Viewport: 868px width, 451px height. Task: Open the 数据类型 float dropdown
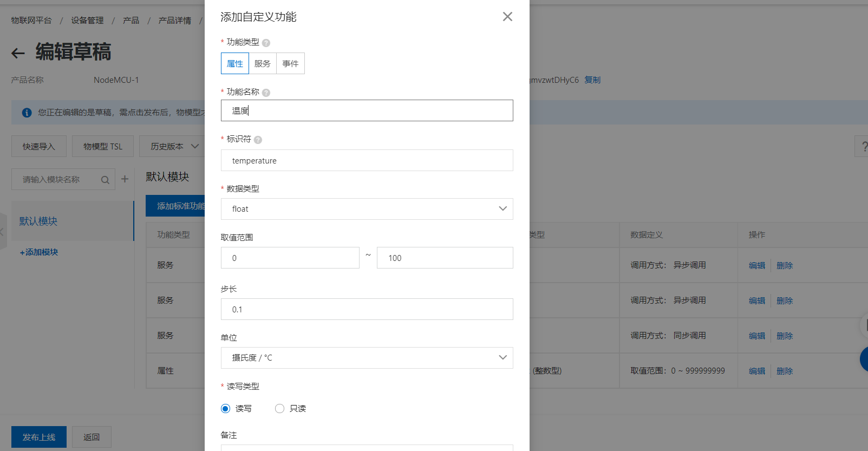tap(367, 209)
